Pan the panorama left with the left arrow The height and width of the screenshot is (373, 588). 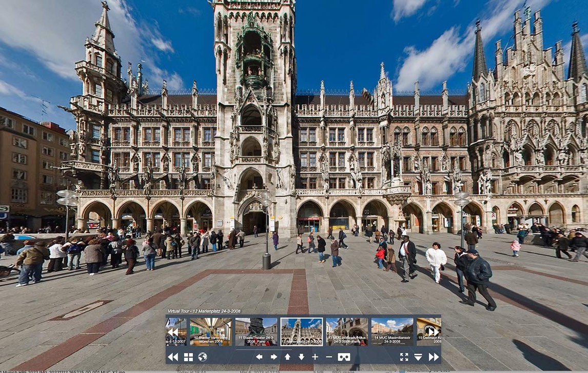pos(259,357)
